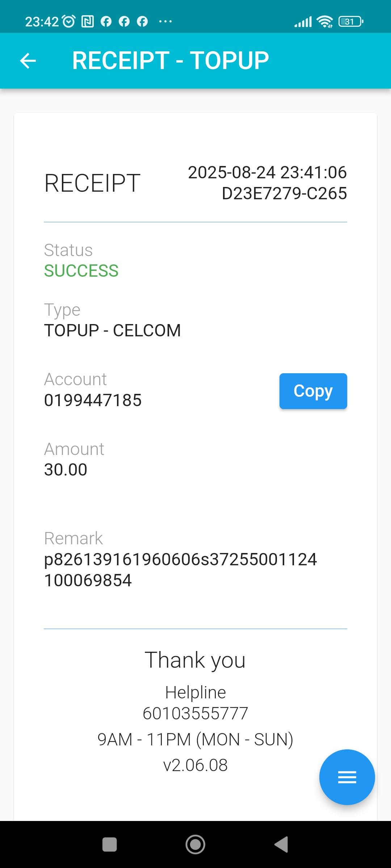
Task: Tap the alarm clock status bar icon
Action: pos(69,22)
